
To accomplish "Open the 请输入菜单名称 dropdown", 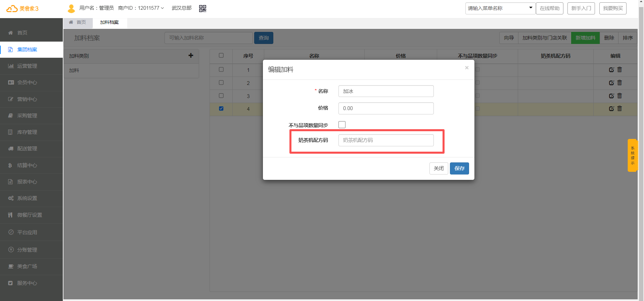I will tap(500, 8).
